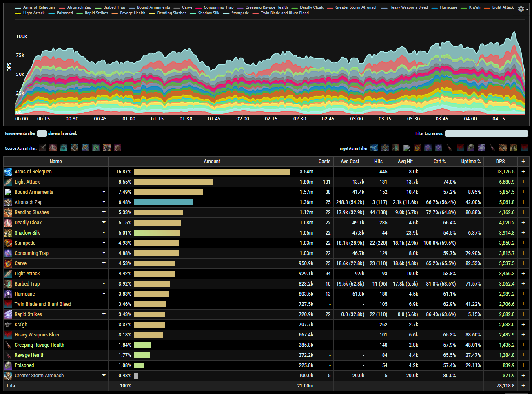Open the Creeping Ravage Health name link

tap(39, 345)
